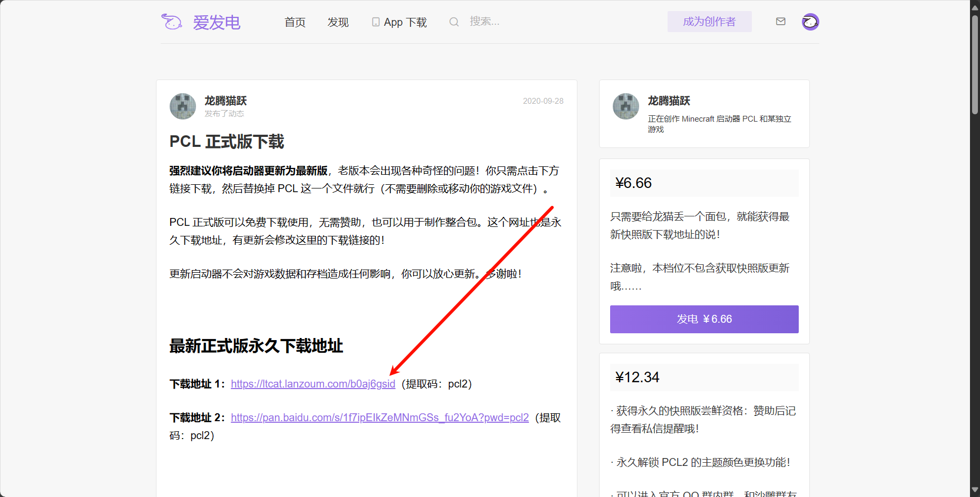Click the post title PCL 正式版下载

tap(226, 142)
